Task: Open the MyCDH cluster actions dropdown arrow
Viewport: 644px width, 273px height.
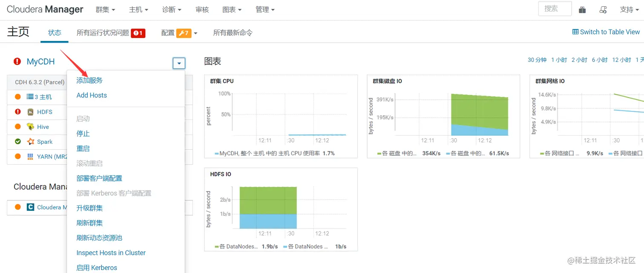Action: point(179,64)
